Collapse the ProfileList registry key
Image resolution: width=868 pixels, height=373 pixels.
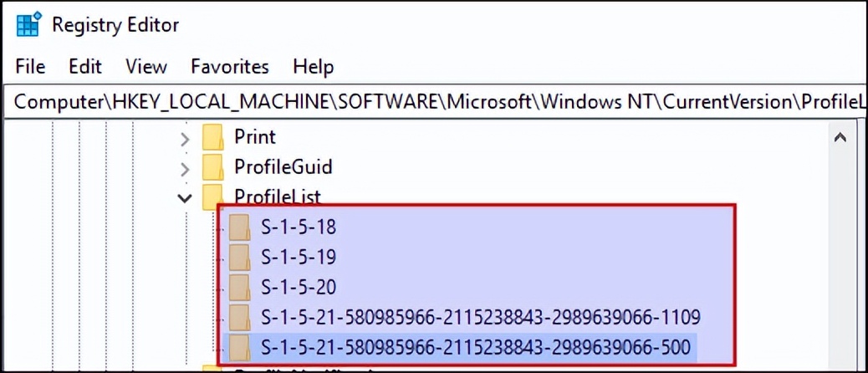point(185,197)
